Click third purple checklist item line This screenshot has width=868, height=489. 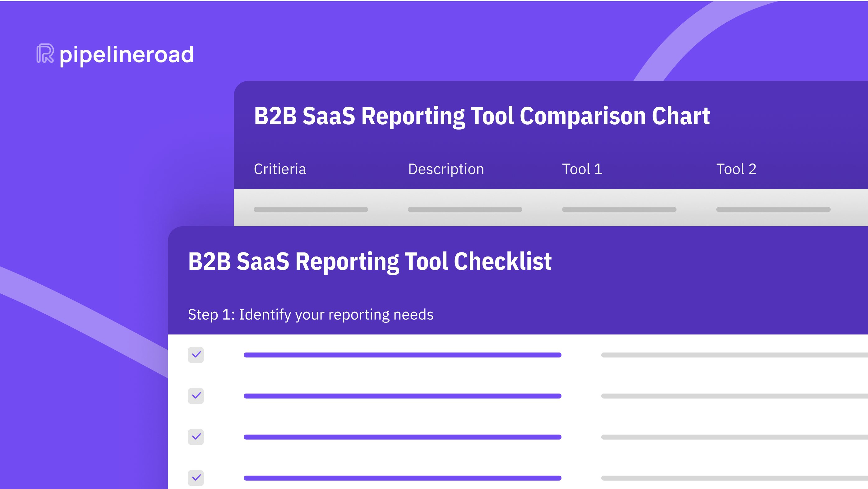tap(402, 437)
